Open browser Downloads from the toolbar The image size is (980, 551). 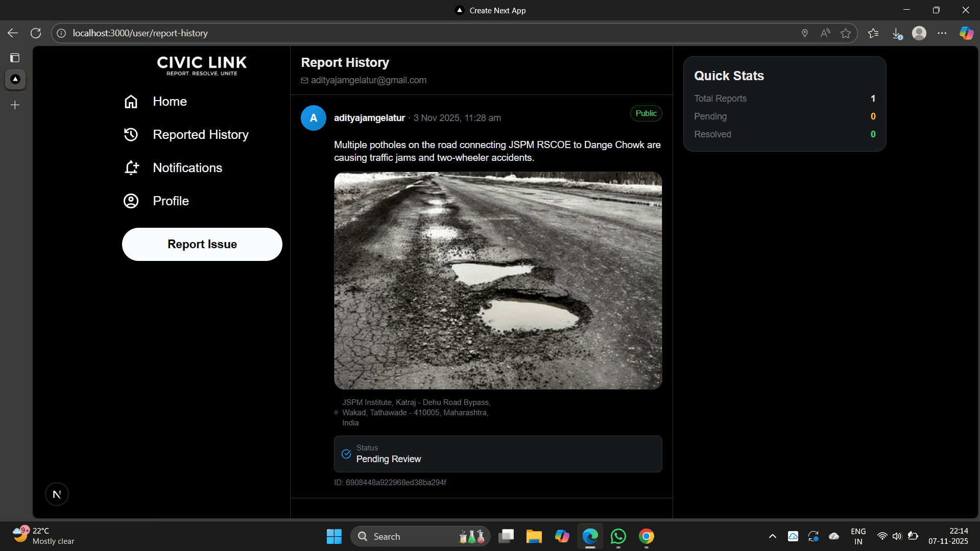point(898,33)
